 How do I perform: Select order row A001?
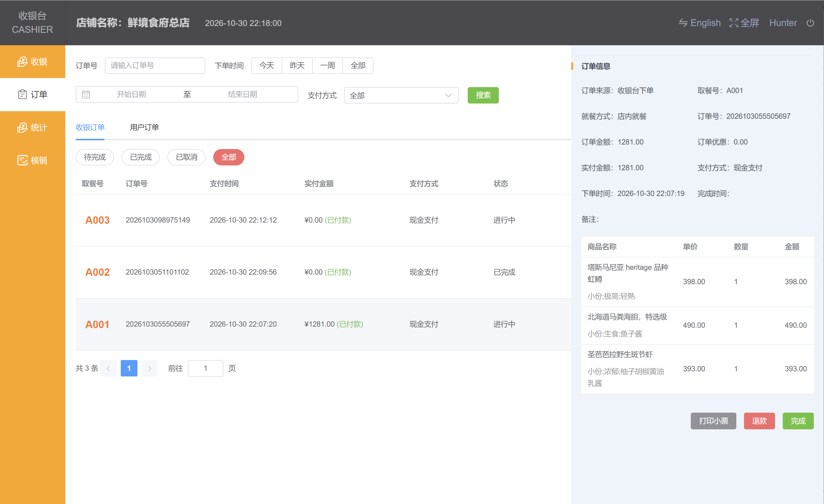[x=323, y=324]
